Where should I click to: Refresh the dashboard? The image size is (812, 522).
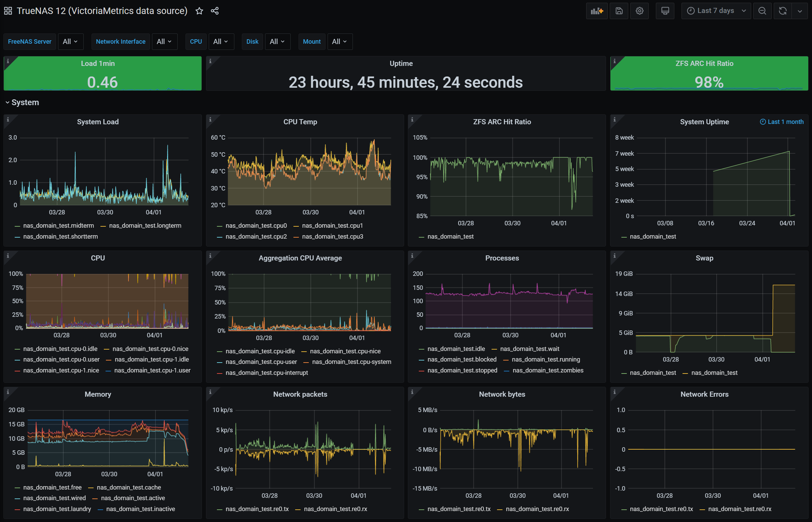(783, 11)
